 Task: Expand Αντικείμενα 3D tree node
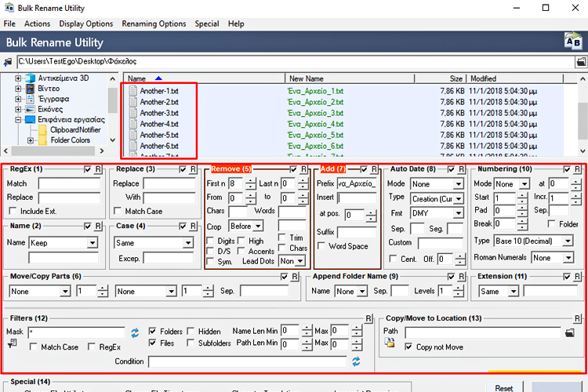click(x=18, y=78)
